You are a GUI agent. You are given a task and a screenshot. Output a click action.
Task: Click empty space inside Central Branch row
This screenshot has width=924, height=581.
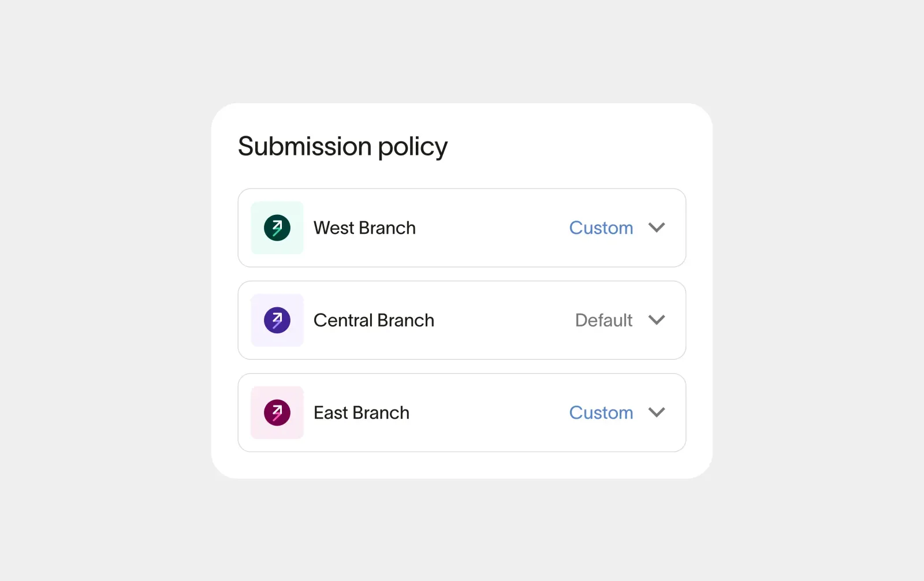(502, 320)
